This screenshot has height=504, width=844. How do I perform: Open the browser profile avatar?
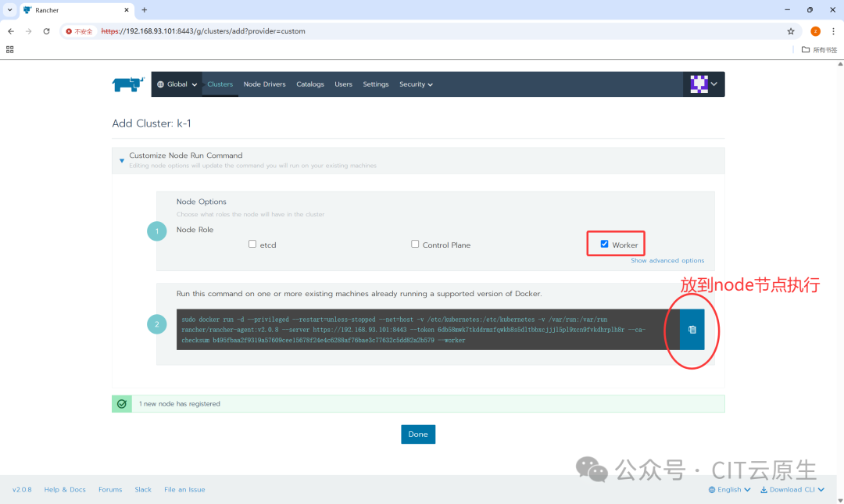(815, 31)
